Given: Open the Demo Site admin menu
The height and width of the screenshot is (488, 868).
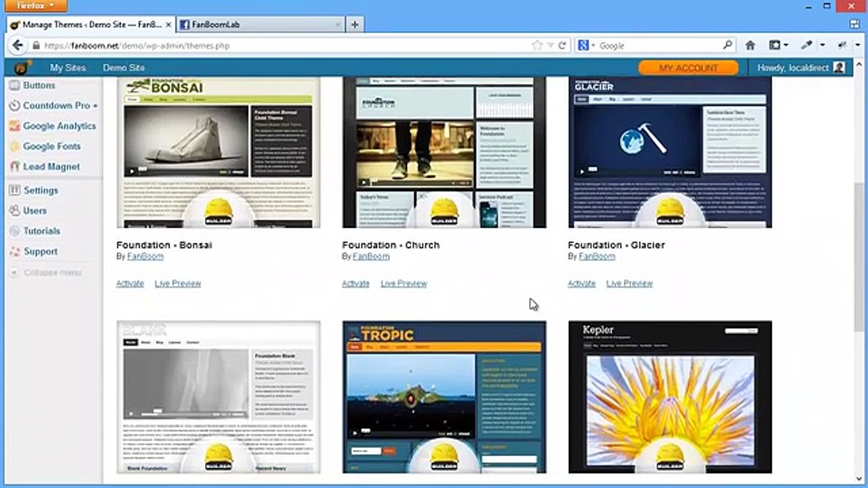Looking at the screenshot, I should 124,68.
